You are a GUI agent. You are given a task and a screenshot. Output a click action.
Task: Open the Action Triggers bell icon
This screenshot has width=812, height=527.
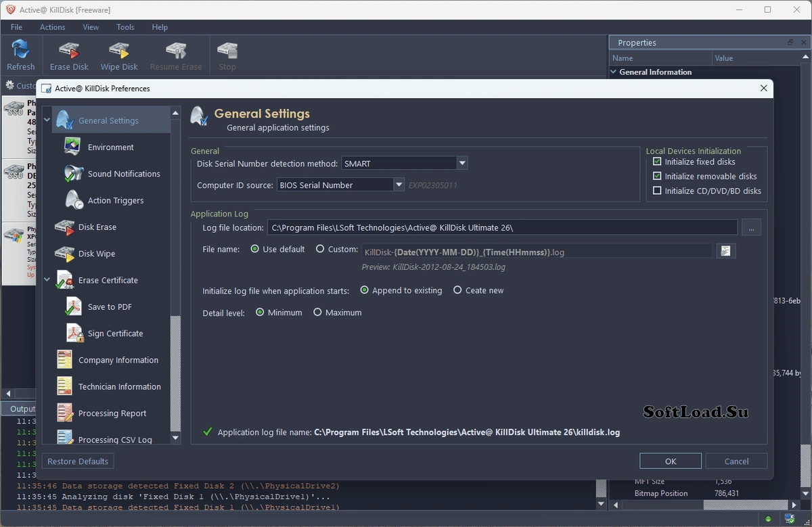pos(74,200)
